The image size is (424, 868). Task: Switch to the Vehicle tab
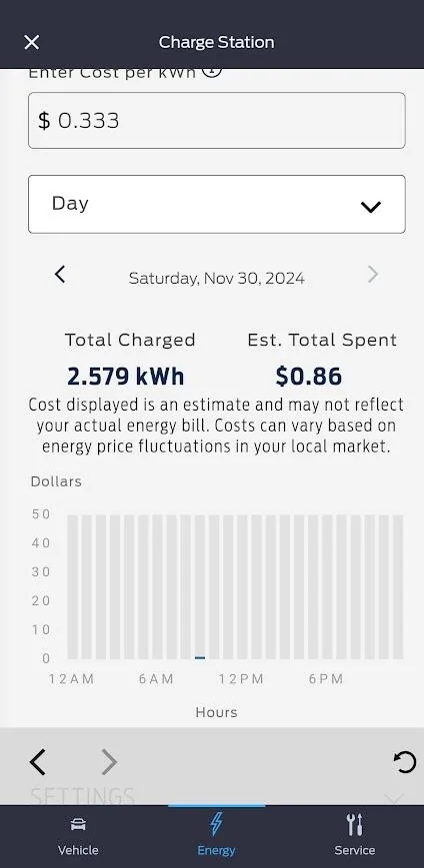point(78,836)
